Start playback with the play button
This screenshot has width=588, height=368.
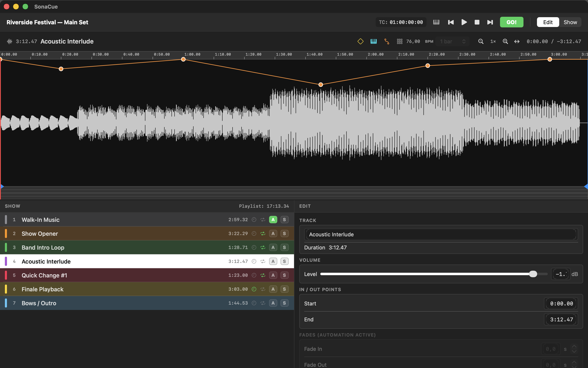pos(464,22)
